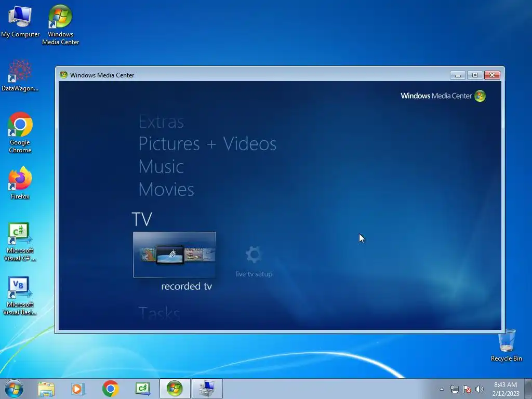Screen dimensions: 532x399
Task: Select the Microsoft Visual Basic desktop shortcut
Action: coord(20,296)
